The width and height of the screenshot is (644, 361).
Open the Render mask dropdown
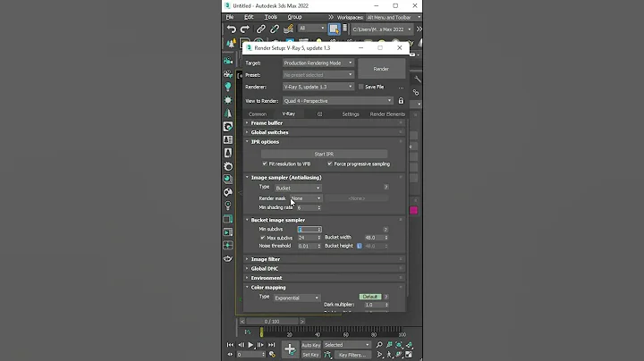point(306,198)
